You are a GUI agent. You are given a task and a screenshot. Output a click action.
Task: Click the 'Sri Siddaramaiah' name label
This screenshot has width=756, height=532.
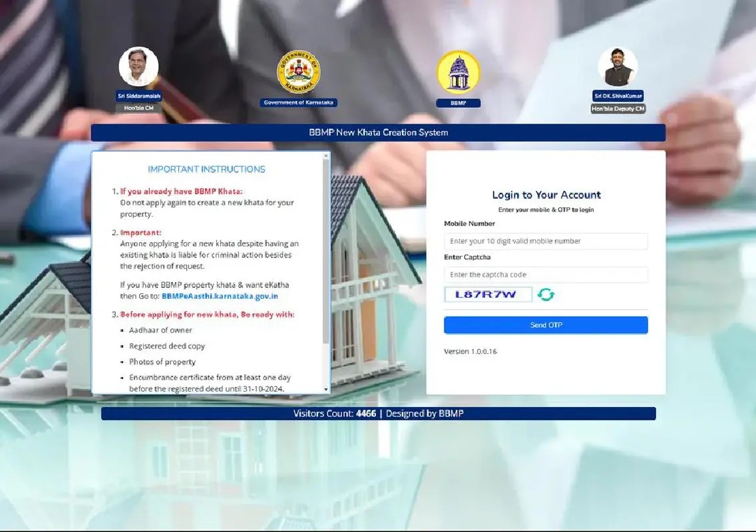(x=139, y=96)
